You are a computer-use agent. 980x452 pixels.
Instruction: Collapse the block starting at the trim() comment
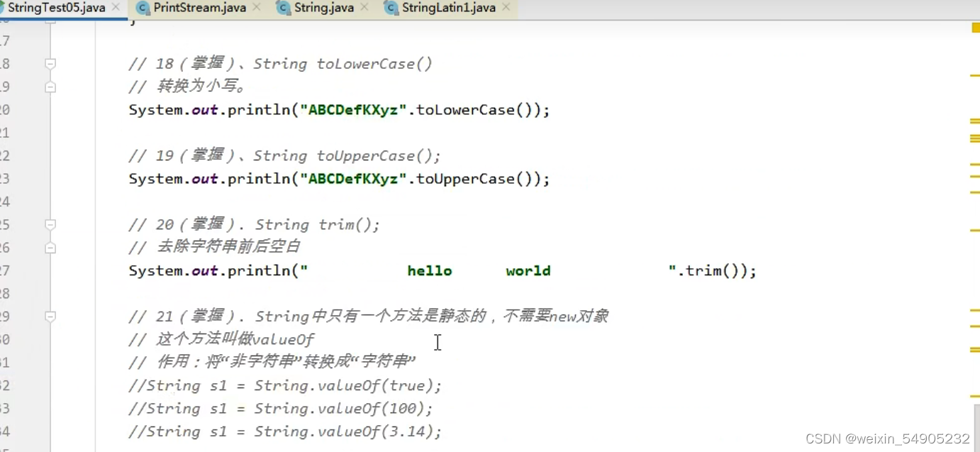[50, 224]
